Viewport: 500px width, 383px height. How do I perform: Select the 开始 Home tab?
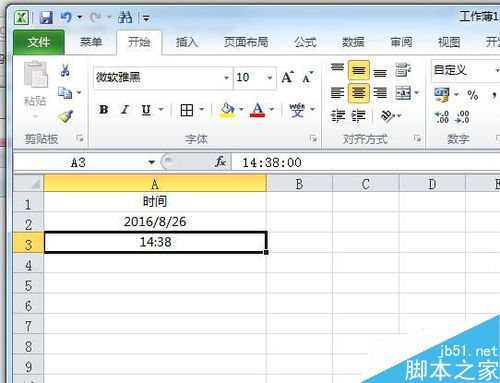[x=139, y=42]
